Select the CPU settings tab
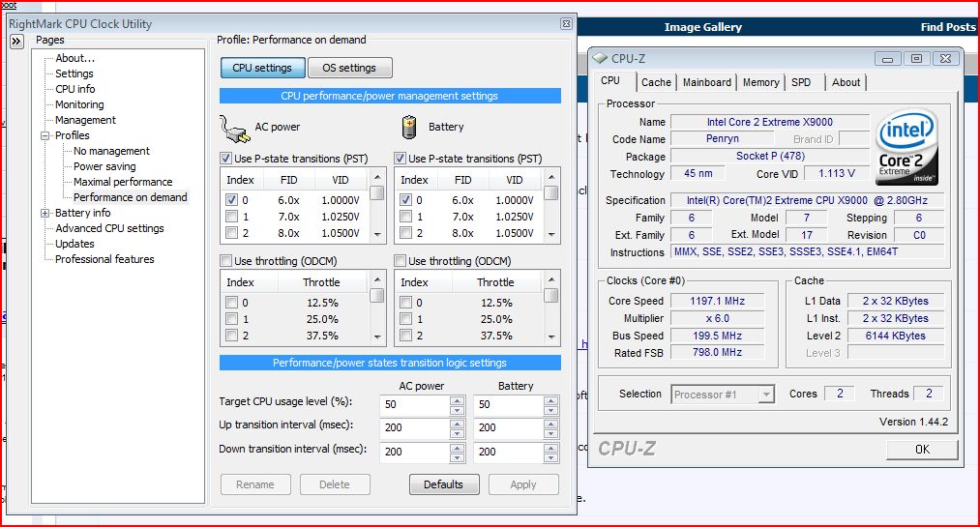Screen dimensions: 980x527 (262, 68)
